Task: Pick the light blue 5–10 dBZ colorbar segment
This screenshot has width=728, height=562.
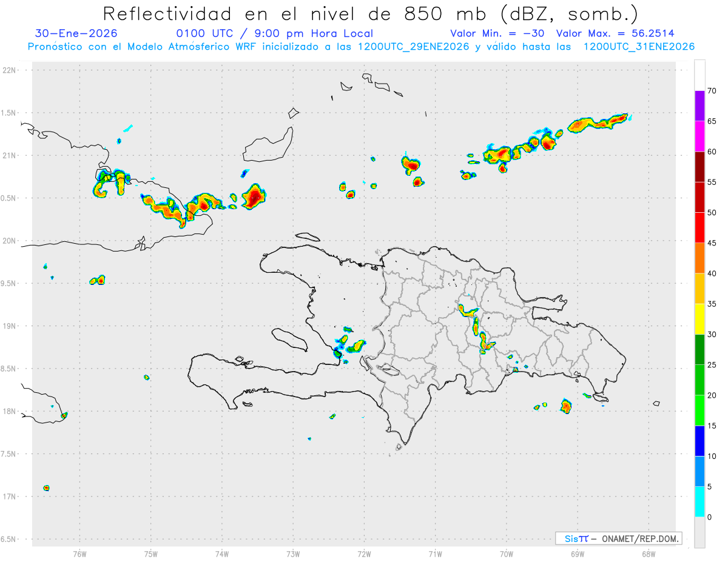Action: [x=699, y=472]
